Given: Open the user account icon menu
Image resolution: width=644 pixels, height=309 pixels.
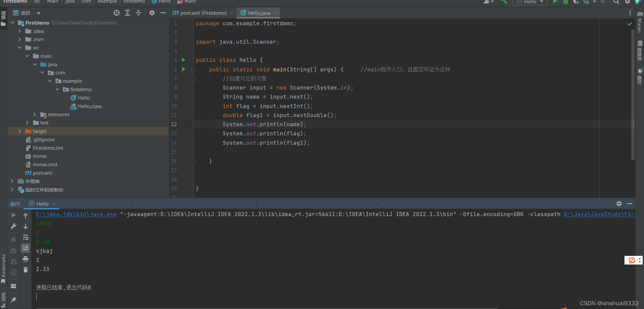Looking at the screenshot, I should click(x=488, y=2).
